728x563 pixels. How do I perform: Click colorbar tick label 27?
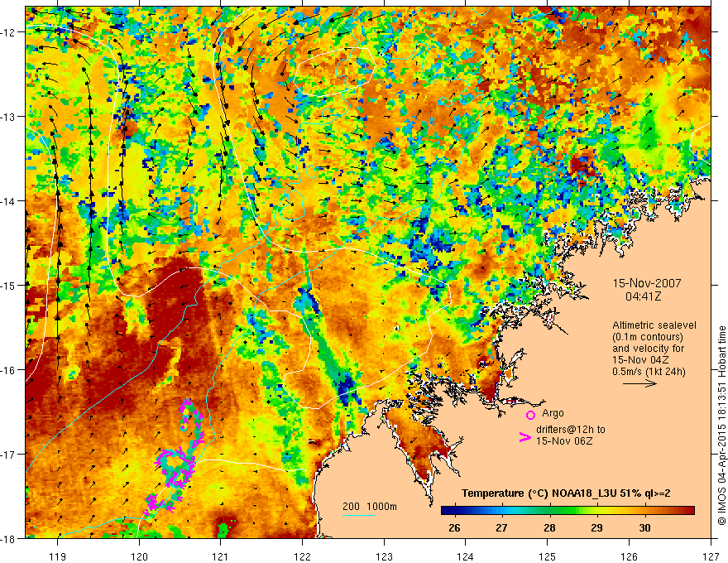pyautogui.click(x=502, y=527)
